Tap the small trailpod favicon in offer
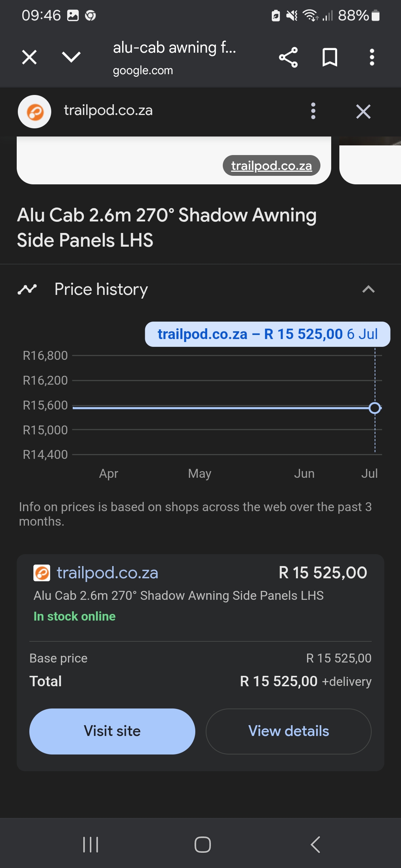The width and height of the screenshot is (401, 868). click(42, 573)
